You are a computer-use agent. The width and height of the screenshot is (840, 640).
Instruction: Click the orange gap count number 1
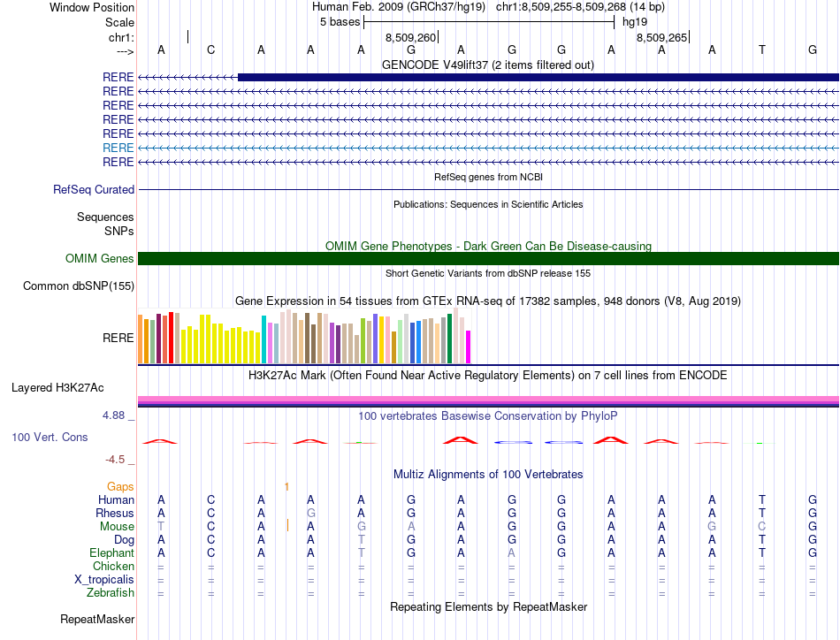[286, 486]
